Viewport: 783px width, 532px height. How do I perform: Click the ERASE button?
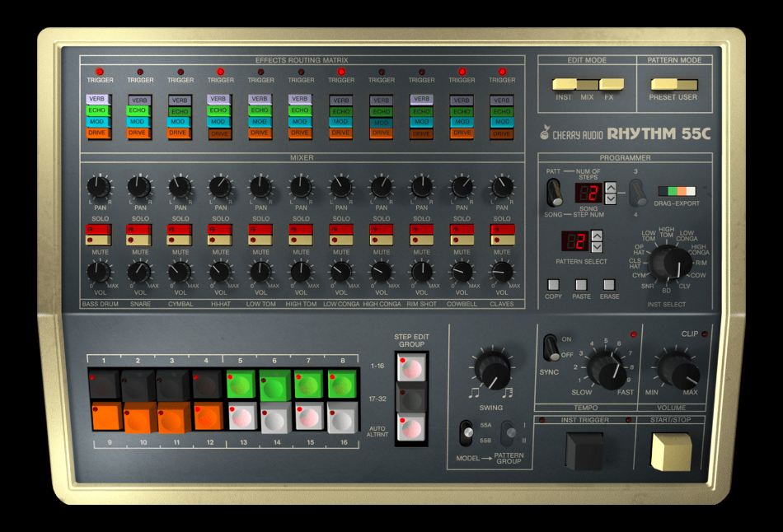coord(609,285)
